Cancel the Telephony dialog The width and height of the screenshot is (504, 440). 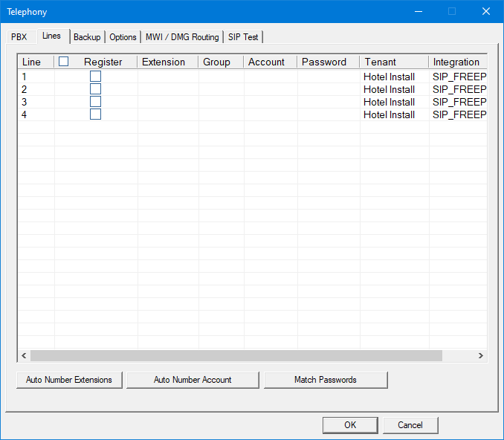tap(410, 425)
